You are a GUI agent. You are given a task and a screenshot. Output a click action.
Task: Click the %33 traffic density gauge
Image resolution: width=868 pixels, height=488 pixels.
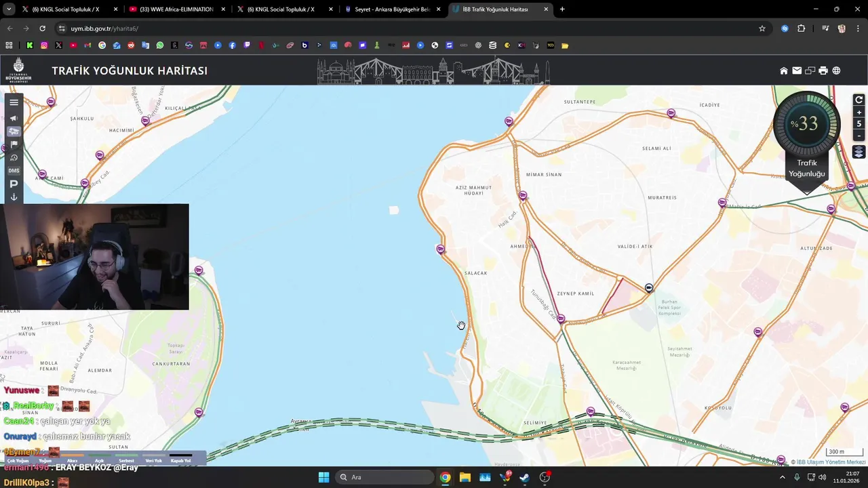tap(807, 124)
